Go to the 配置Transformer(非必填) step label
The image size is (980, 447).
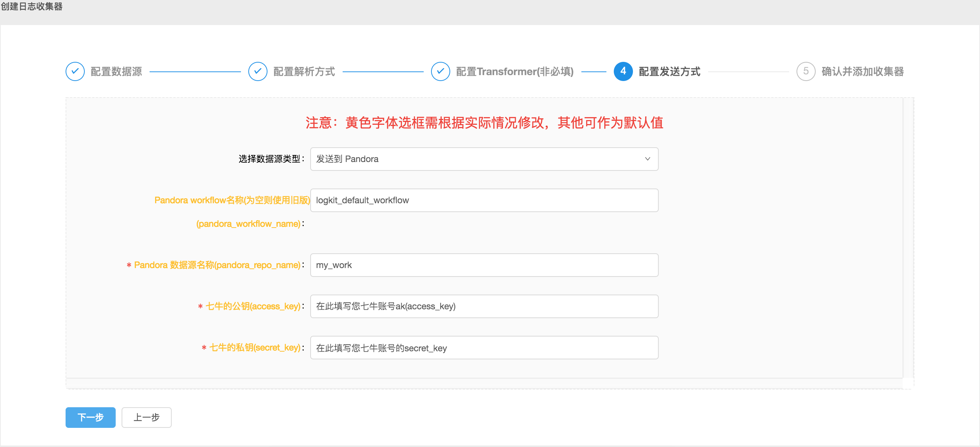[514, 71]
